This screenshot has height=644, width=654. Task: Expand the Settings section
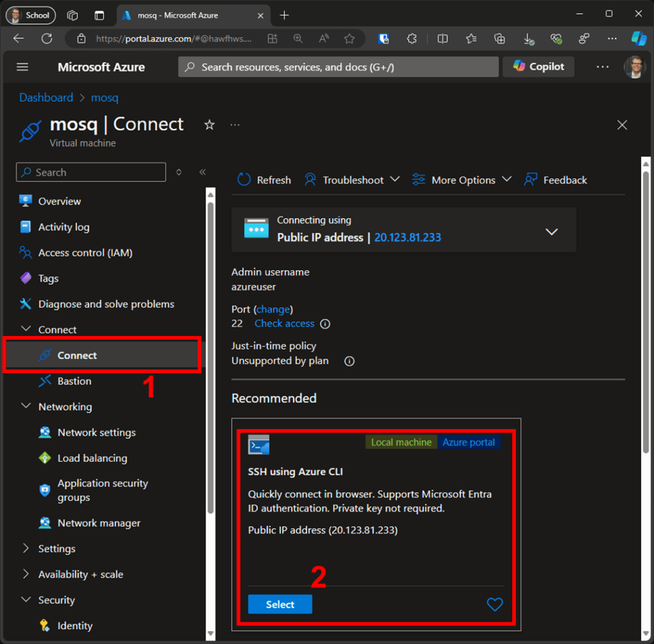(57, 548)
